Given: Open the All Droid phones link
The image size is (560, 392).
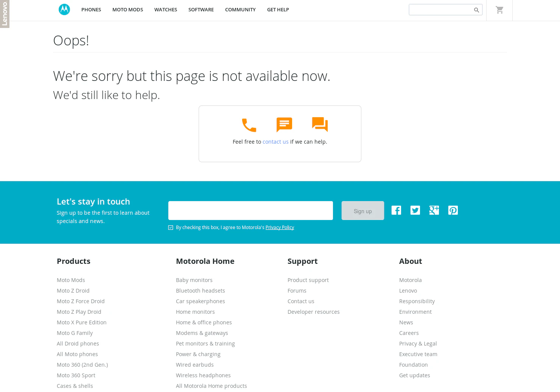Looking at the screenshot, I should tap(78, 344).
